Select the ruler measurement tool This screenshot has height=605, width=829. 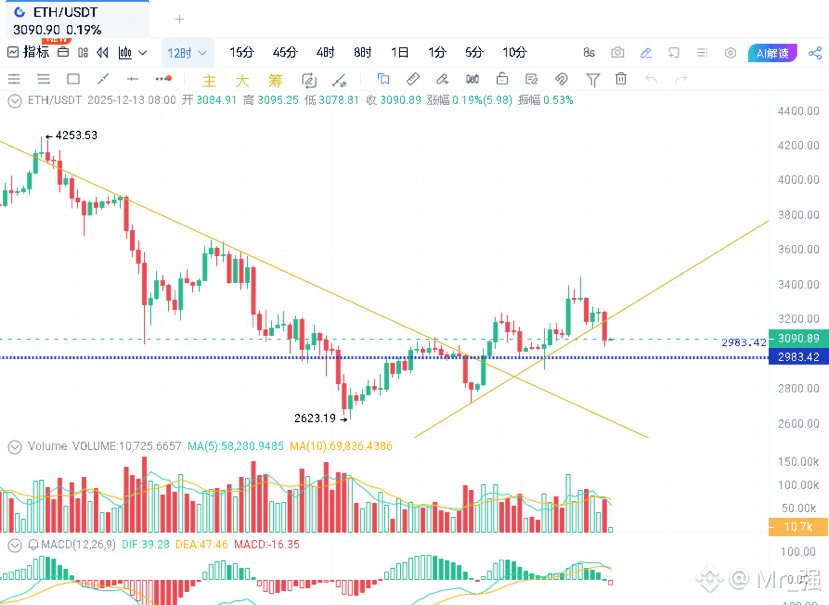pyautogui.click(x=412, y=79)
